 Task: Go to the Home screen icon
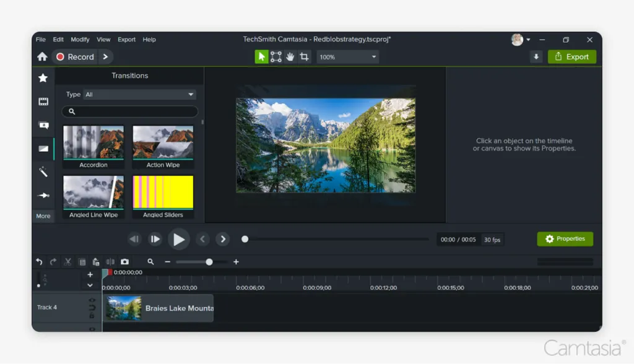pyautogui.click(x=42, y=56)
